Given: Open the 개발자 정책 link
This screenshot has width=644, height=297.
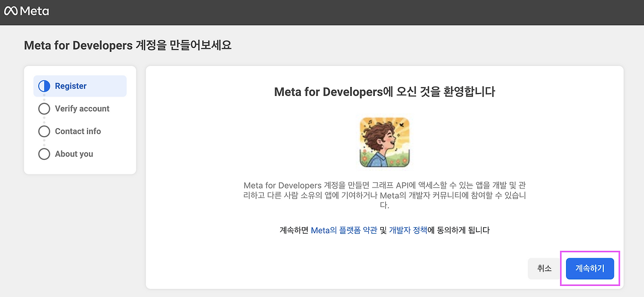Looking at the screenshot, I should click(x=408, y=230).
